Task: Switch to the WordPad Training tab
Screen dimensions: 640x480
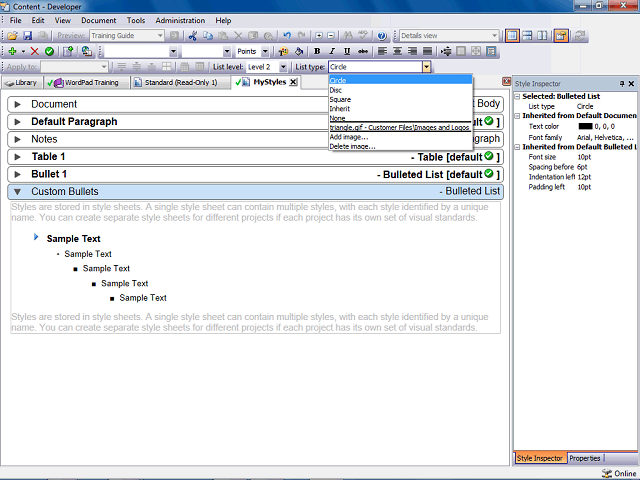Action: point(86,83)
